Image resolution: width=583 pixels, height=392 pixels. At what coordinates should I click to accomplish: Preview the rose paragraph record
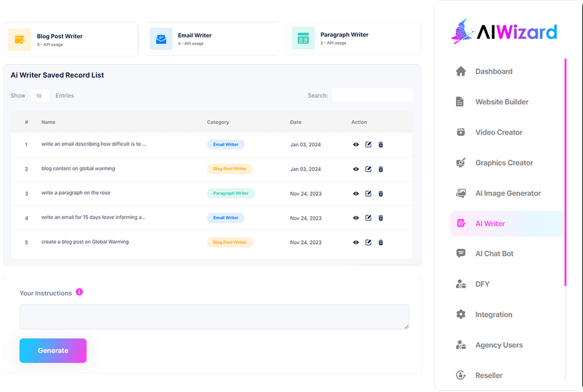click(x=356, y=193)
